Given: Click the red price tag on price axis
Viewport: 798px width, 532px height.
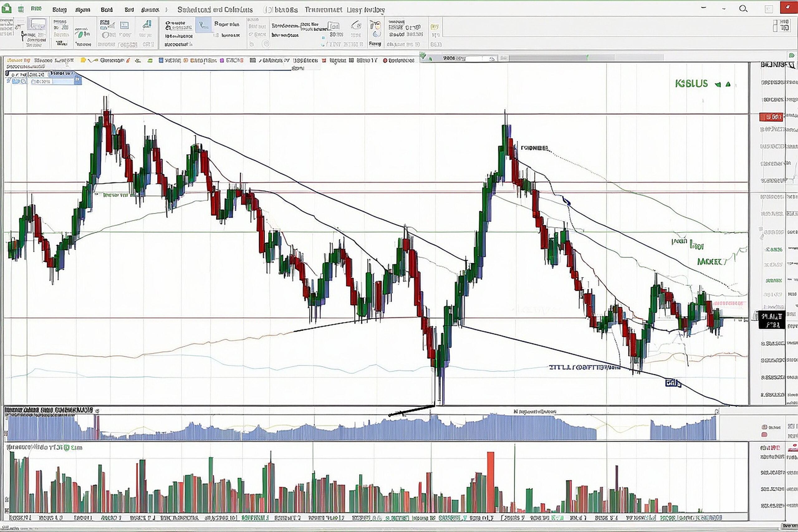Looking at the screenshot, I should tap(771, 117).
